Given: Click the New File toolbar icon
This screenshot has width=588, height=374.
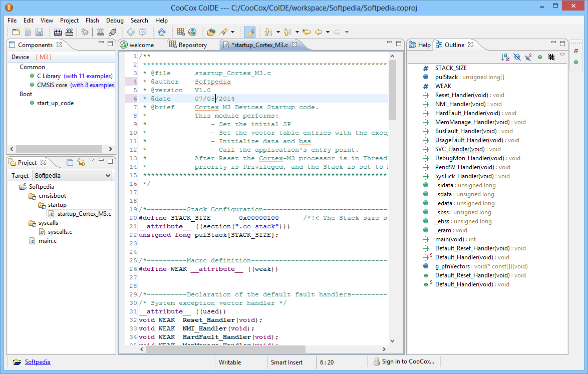Looking at the screenshot, I should coord(28,32).
